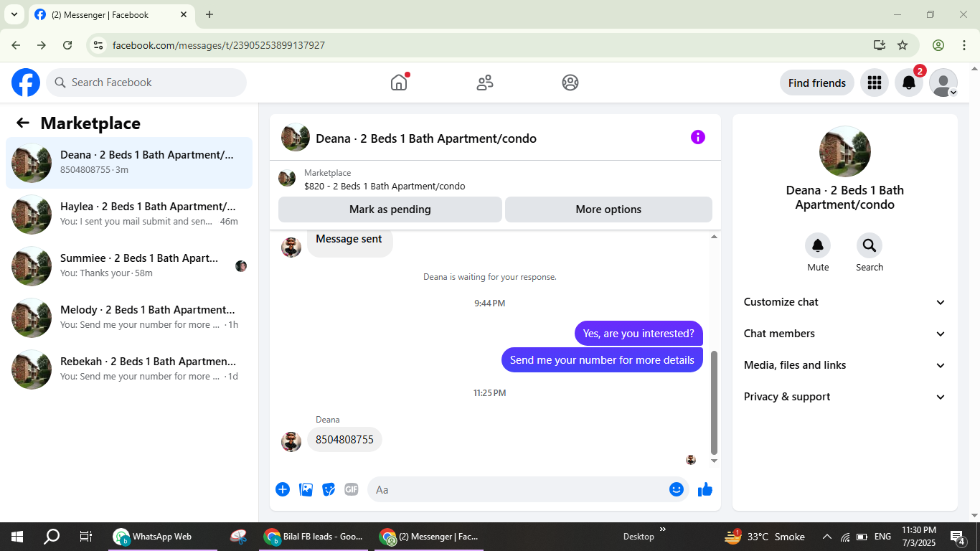The width and height of the screenshot is (980, 551).
Task: Open Windows taskbar search
Action: (x=52, y=537)
